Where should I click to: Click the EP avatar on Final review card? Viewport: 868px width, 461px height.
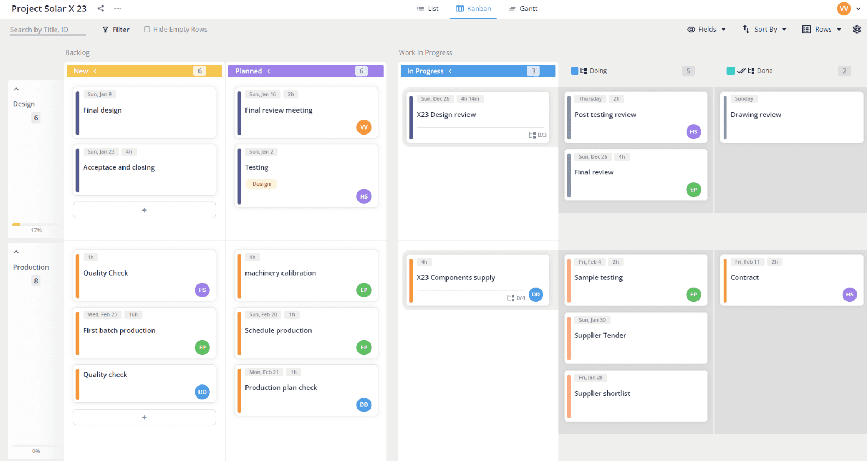693,190
